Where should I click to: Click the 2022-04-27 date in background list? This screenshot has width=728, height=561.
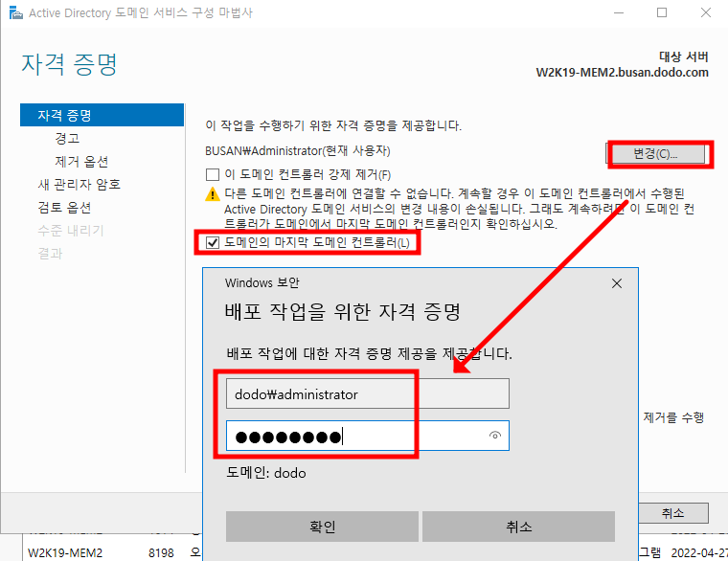coord(699,553)
